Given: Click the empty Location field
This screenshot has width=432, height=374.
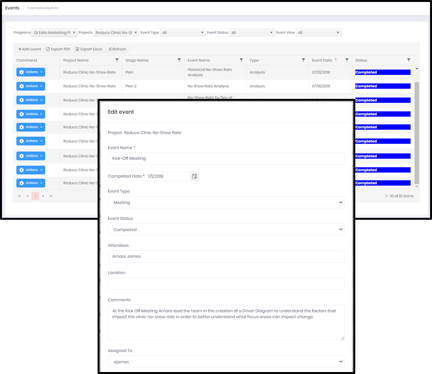Looking at the screenshot, I should pos(226,284).
